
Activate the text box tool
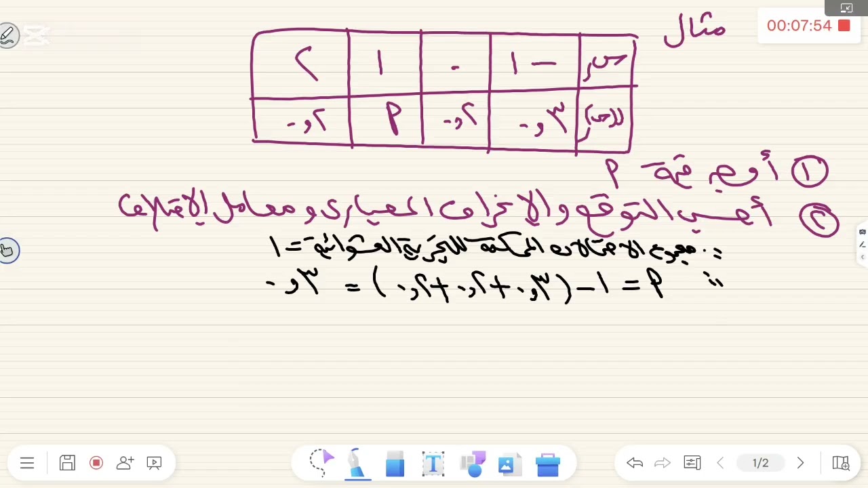433,464
